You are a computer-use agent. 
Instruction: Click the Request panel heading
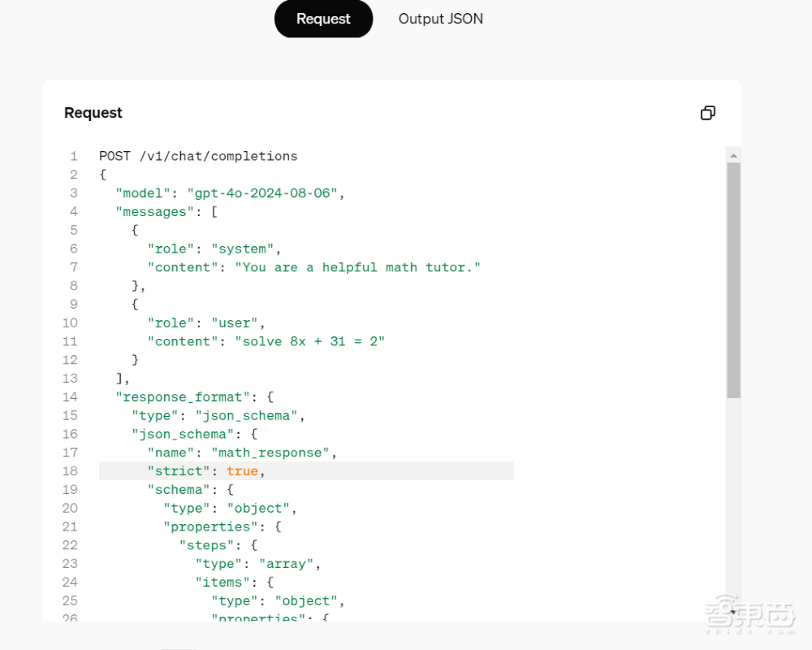[x=93, y=113]
